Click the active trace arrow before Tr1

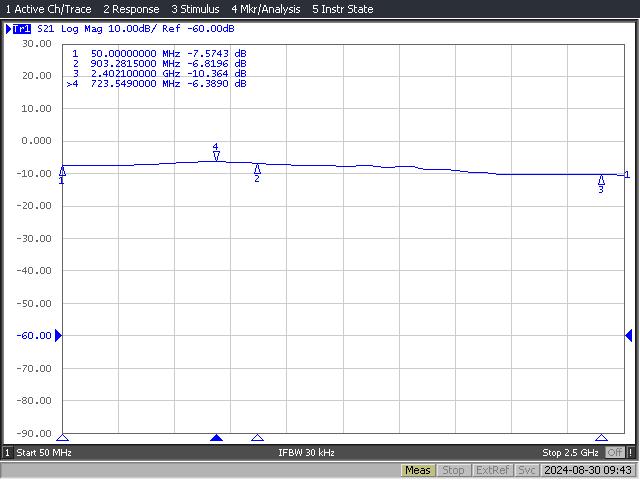[x=8, y=29]
